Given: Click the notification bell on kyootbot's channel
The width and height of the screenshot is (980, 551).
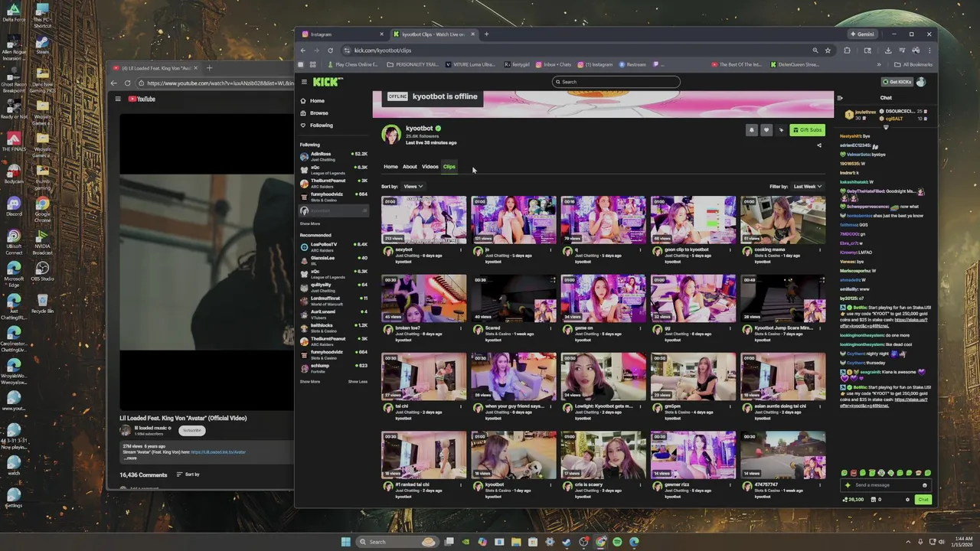Looking at the screenshot, I should point(751,130).
